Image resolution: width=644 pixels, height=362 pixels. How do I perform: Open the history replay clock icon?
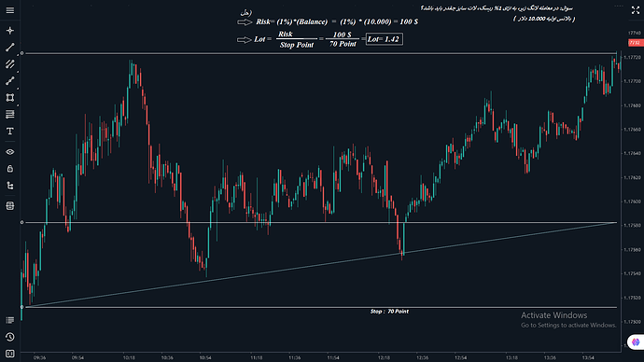click(10, 337)
